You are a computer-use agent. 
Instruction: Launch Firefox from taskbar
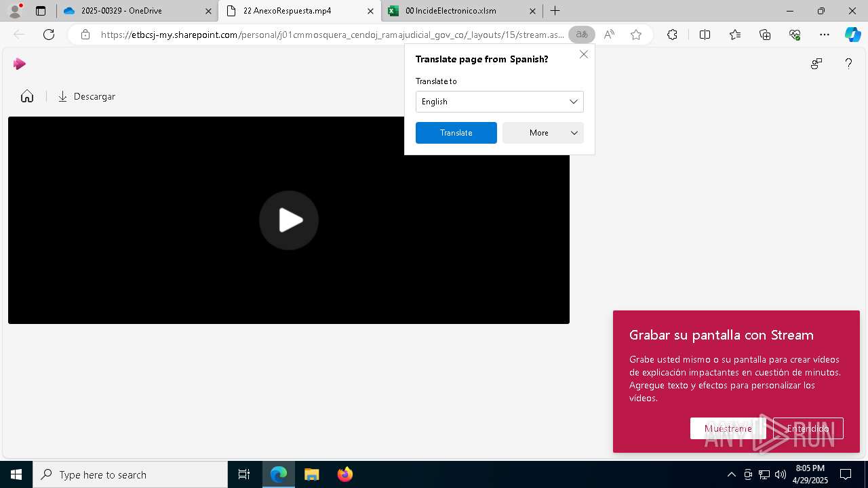coord(345,474)
